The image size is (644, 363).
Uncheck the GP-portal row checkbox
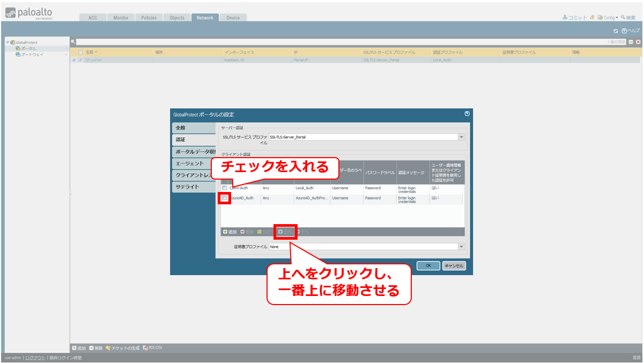click(x=80, y=60)
